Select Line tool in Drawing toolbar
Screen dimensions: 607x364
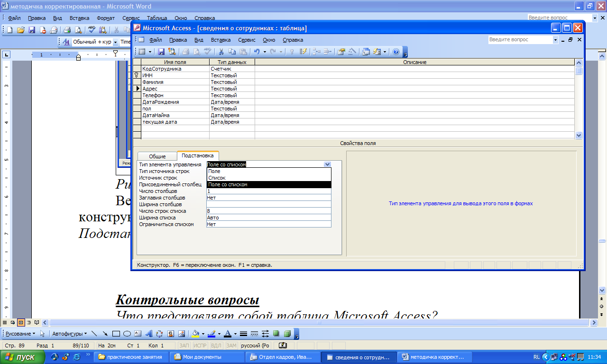[x=94, y=334]
